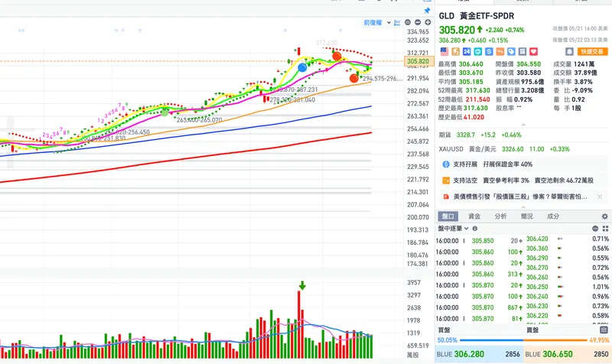Click the bell price alert icon
The width and height of the screenshot is (612, 364).
click(569, 51)
